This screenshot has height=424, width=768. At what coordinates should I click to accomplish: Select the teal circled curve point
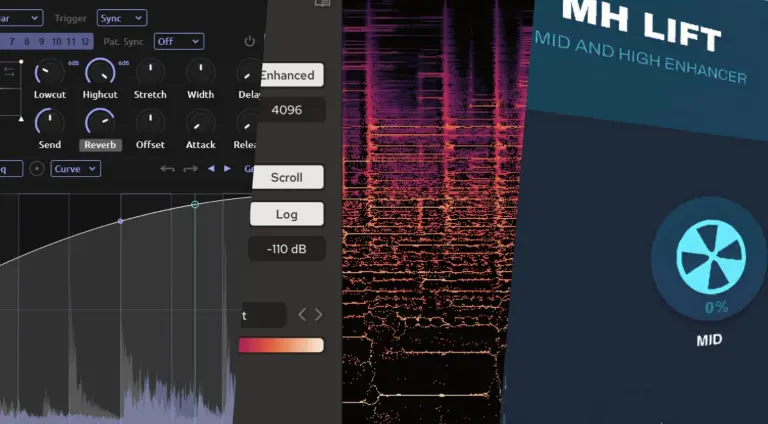[x=195, y=204]
